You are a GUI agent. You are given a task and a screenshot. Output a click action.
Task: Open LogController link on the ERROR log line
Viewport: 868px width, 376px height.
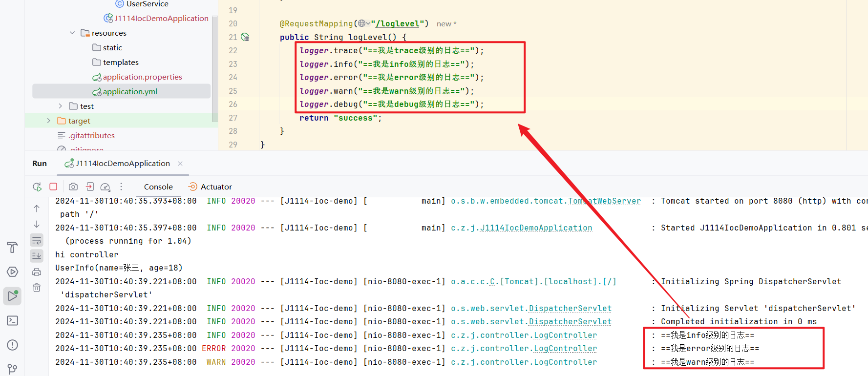(565, 349)
